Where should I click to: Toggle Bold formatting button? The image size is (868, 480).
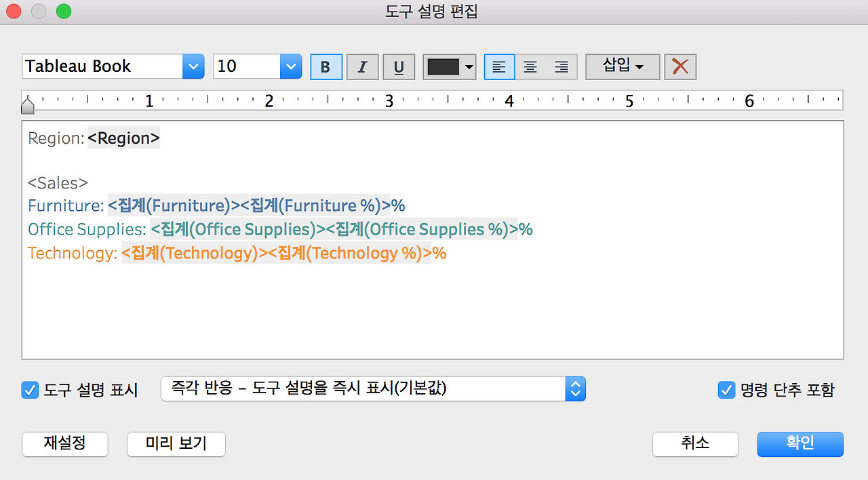[x=326, y=66]
